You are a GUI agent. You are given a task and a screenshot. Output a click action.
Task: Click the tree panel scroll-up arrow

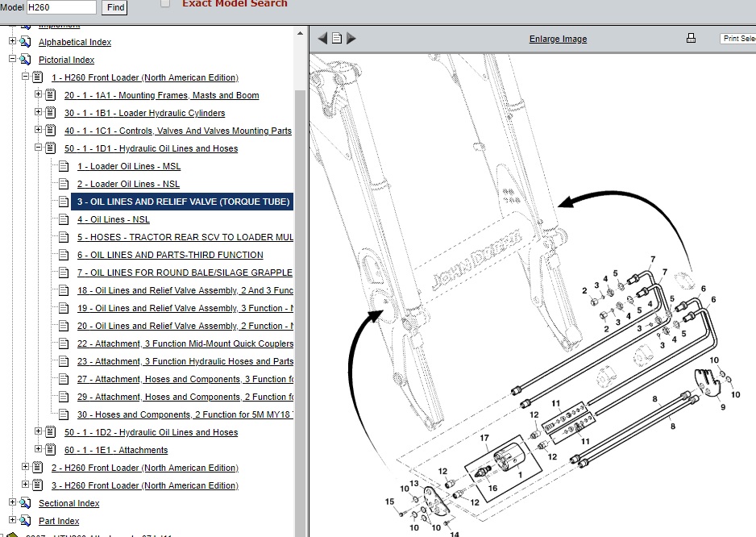point(300,33)
